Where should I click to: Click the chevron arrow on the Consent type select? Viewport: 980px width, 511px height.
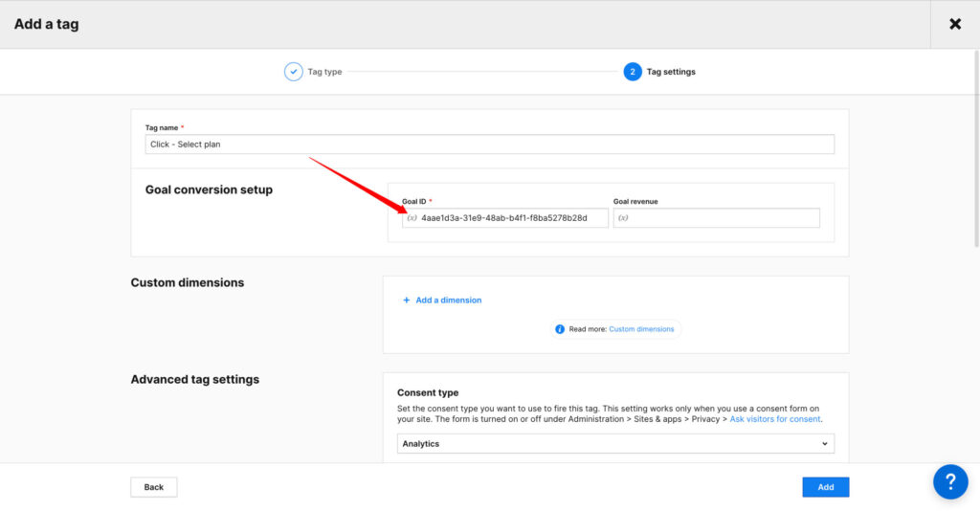pyautogui.click(x=825, y=444)
